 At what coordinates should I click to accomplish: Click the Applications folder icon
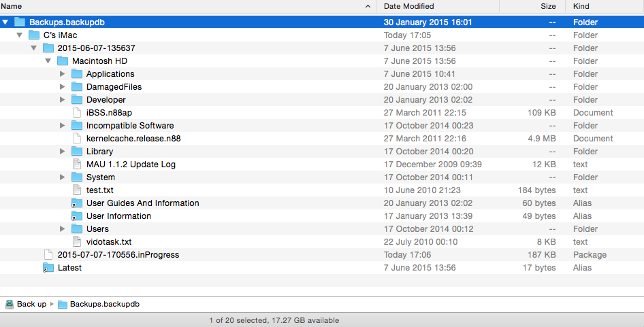[x=77, y=74]
